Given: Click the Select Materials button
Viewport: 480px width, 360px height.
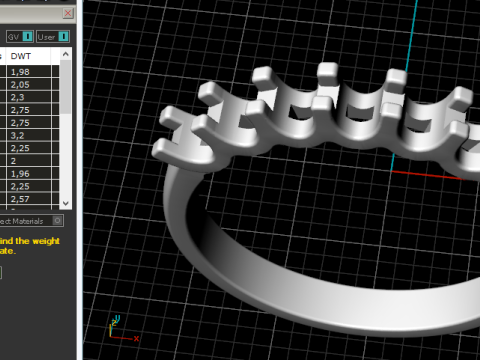Looking at the screenshot, I should (32, 221).
